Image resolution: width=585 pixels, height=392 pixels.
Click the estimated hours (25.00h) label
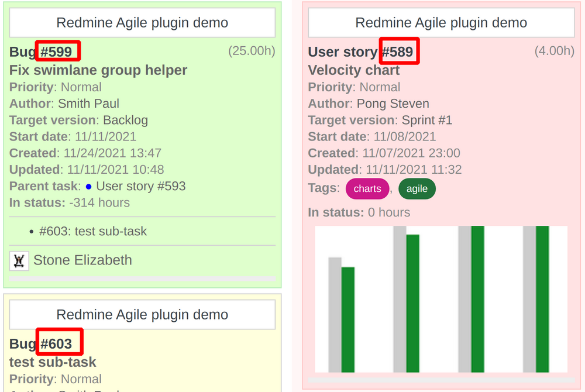click(252, 51)
